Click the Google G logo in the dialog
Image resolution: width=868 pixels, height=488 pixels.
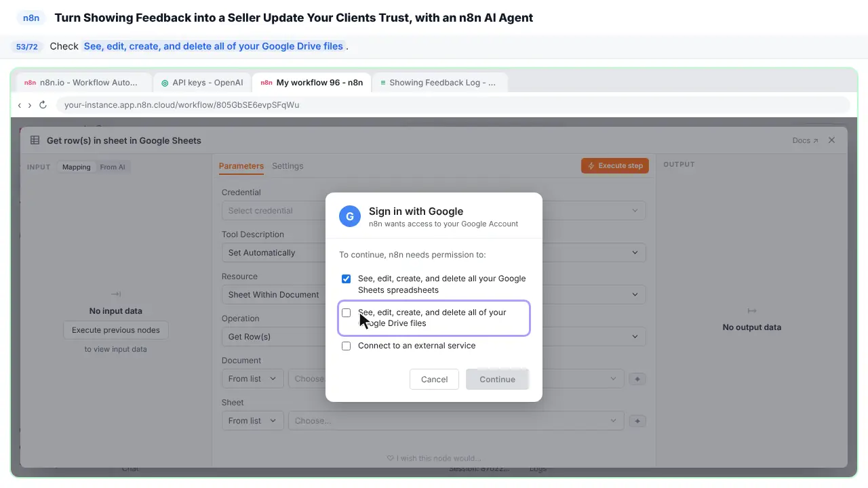tap(350, 216)
